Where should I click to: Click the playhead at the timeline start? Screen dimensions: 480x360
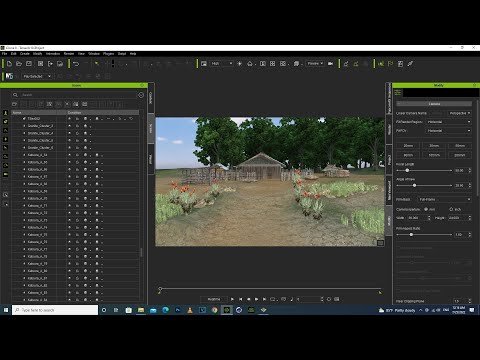coord(160,290)
